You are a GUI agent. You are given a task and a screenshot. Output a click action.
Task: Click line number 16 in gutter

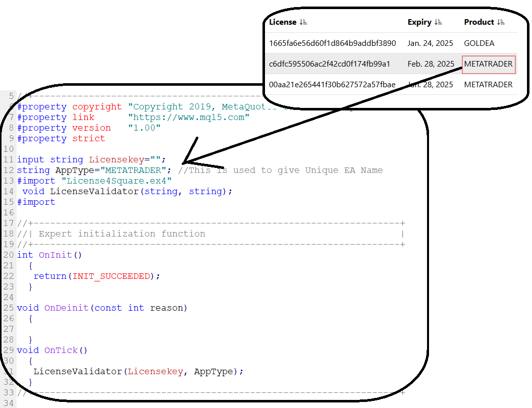coord(9,212)
